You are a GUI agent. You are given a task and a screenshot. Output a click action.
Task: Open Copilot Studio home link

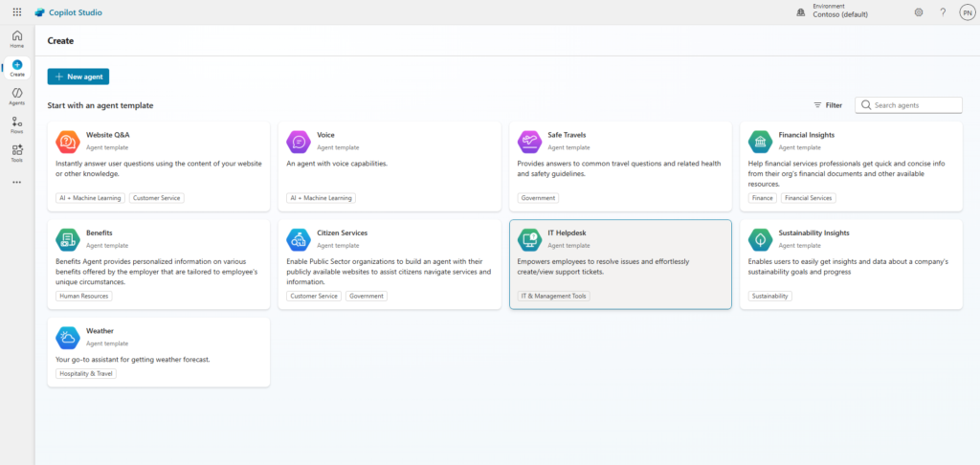(76, 12)
